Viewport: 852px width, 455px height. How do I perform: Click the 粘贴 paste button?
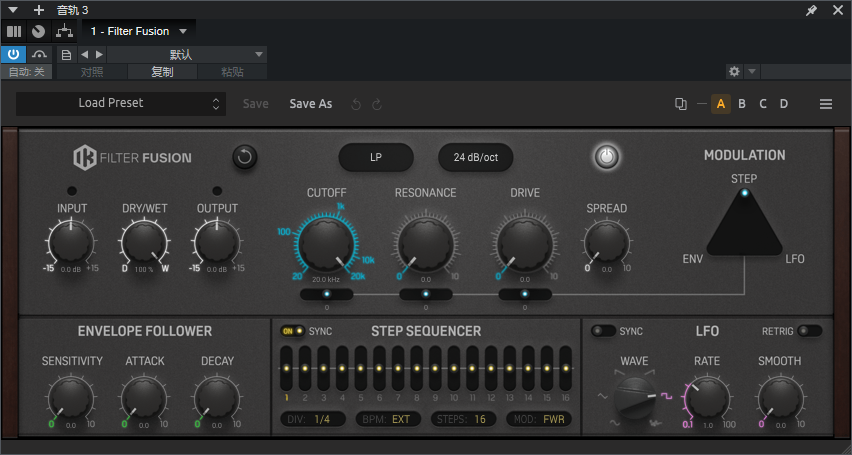[233, 72]
